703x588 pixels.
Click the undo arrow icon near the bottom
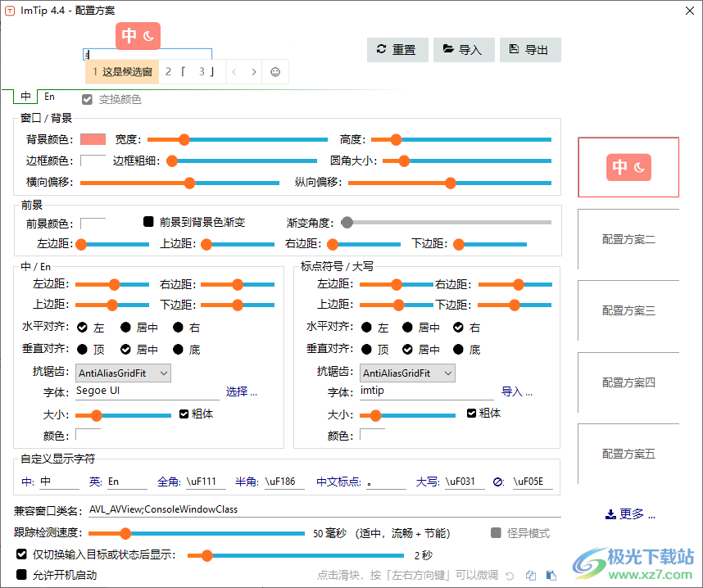511,575
